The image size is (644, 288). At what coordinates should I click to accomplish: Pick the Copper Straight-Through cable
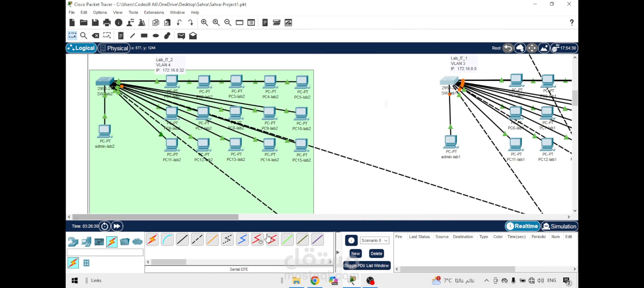coord(182,239)
